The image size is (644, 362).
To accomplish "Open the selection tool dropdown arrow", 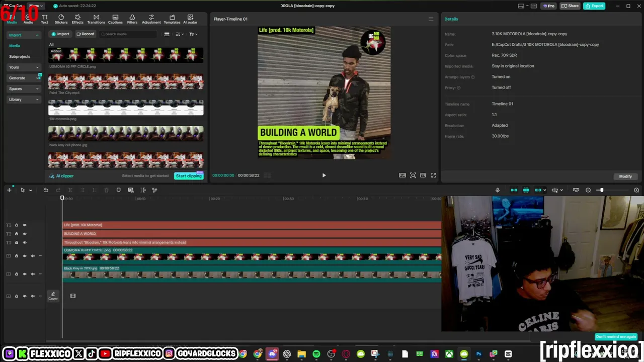I will (x=30, y=190).
